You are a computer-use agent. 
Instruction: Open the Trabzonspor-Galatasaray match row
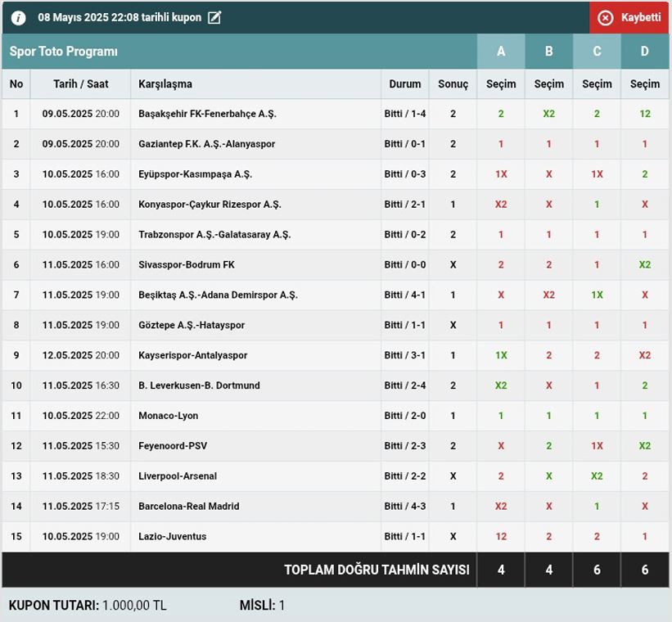[214, 235]
